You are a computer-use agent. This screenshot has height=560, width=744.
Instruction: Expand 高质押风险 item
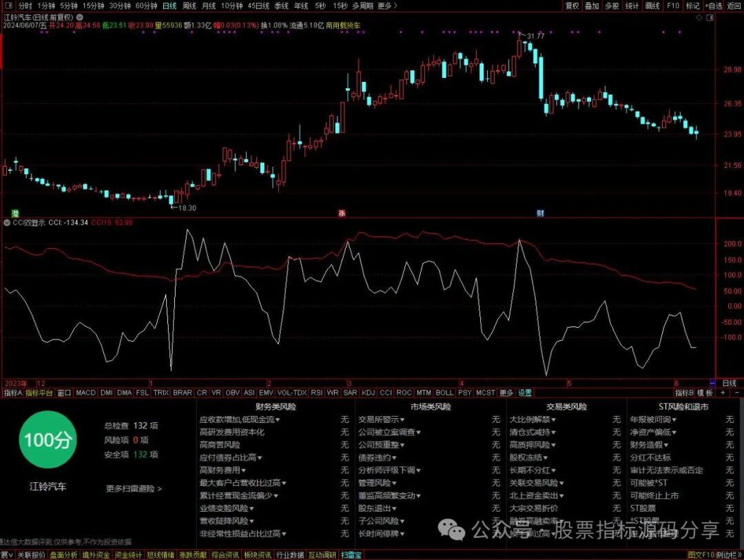[533, 445]
